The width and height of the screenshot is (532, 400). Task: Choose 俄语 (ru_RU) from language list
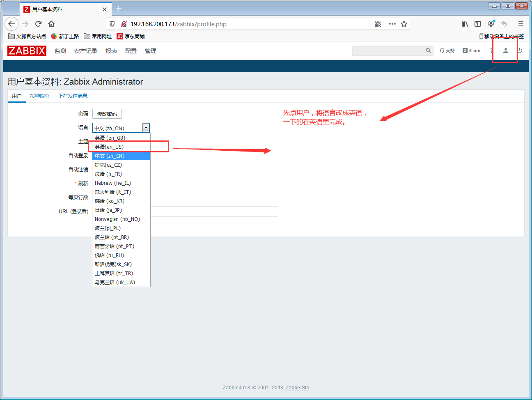click(x=121, y=255)
